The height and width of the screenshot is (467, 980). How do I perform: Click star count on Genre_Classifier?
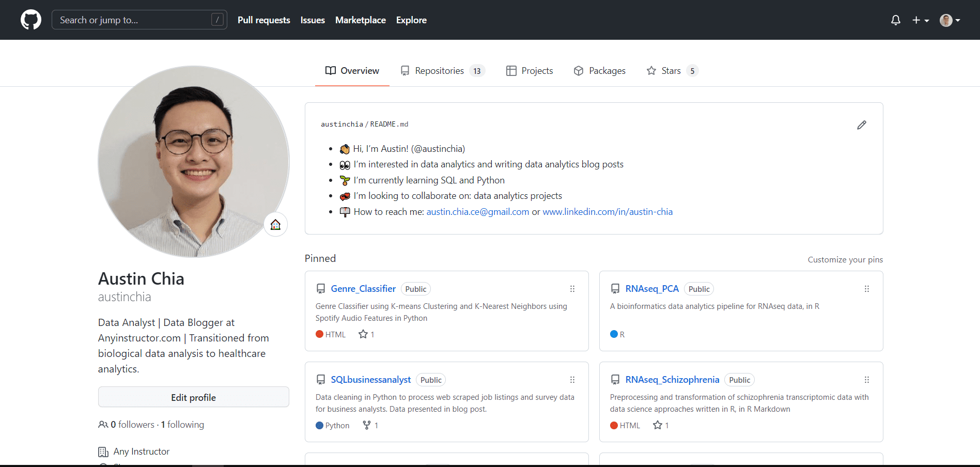(366, 334)
